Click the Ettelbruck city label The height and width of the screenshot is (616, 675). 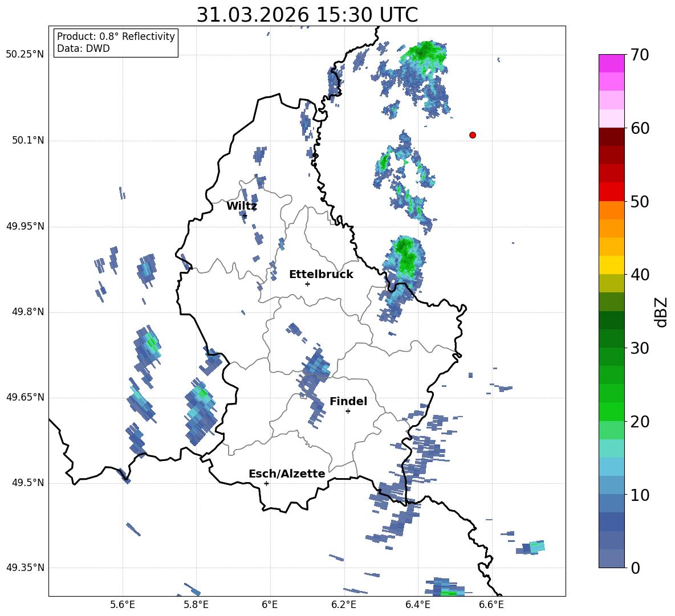[321, 275]
